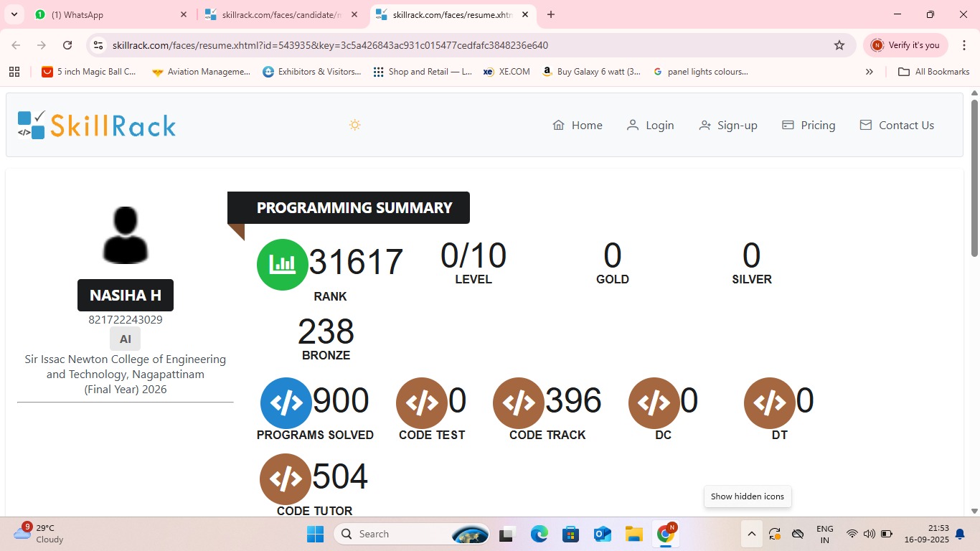Open the Windows Start menu

click(x=315, y=534)
